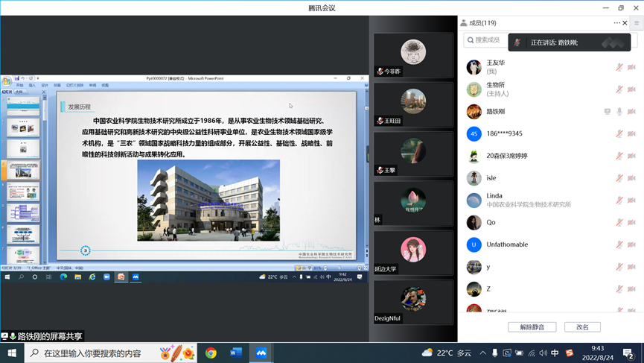Toggle microphone icon for 路铁刚
Viewport: 644px width, 363px height.
coord(619,112)
